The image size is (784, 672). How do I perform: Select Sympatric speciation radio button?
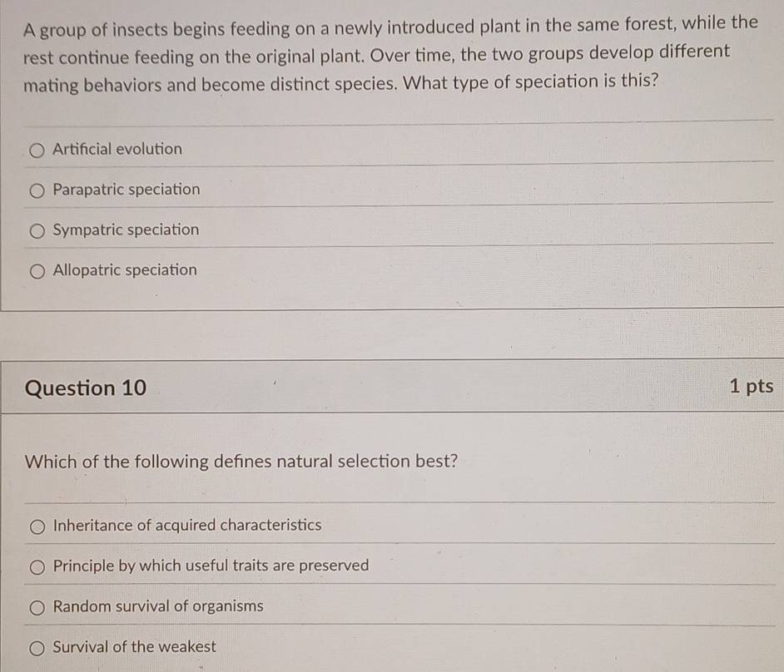pos(37,231)
